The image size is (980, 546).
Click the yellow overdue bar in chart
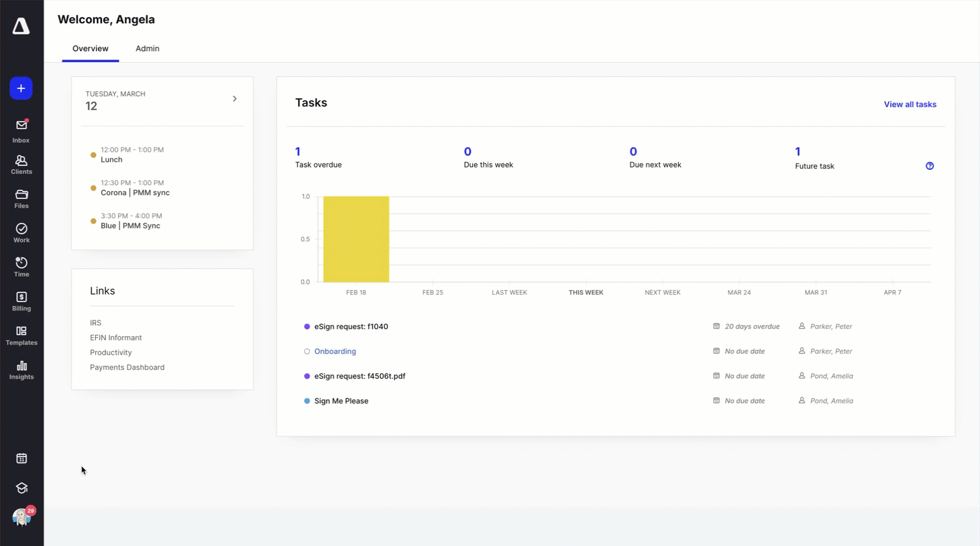point(356,239)
